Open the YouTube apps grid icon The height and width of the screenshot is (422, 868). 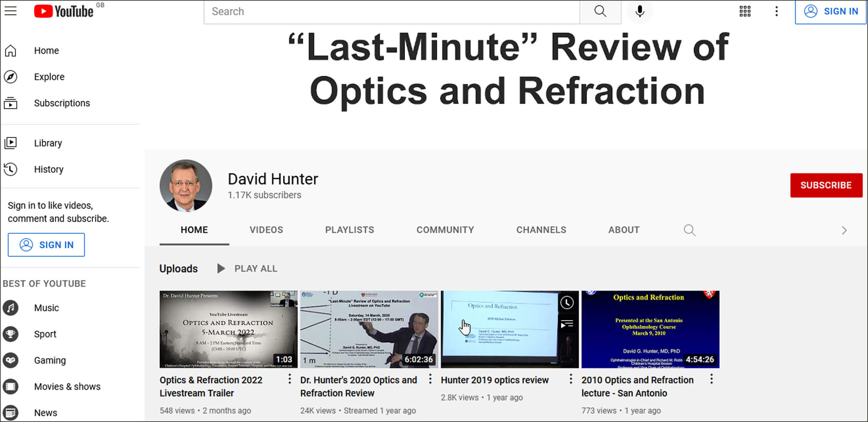tap(745, 11)
